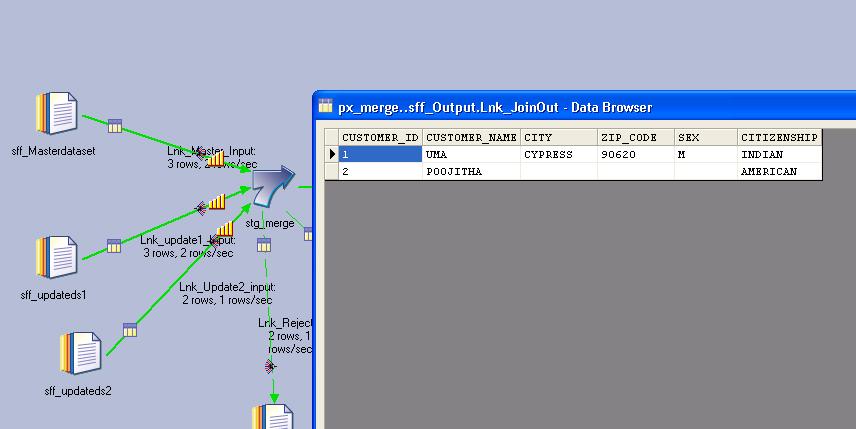Viewport: 856px width, 429px height.
Task: Click the Data Browser title bar icon
Action: [x=325, y=107]
